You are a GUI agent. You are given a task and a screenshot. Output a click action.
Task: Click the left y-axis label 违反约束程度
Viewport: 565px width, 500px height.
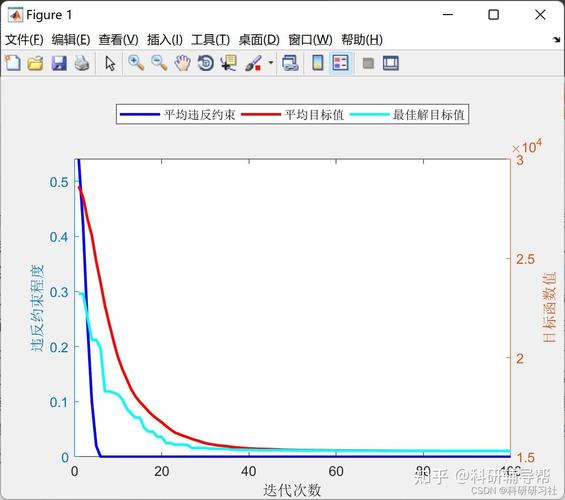pyautogui.click(x=37, y=308)
